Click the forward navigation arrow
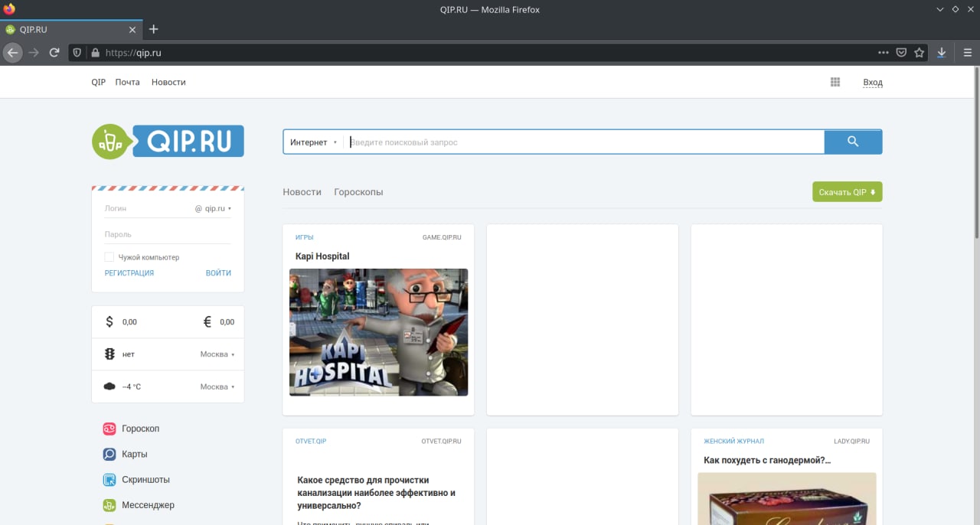Screen dimensions: 980x525 (x=34, y=53)
